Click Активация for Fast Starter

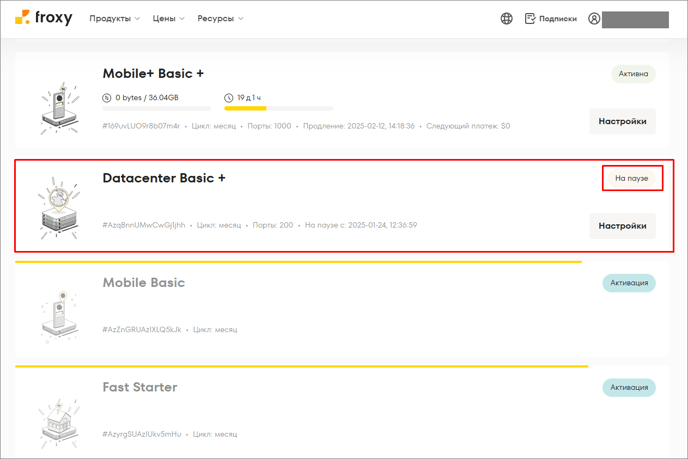629,387
